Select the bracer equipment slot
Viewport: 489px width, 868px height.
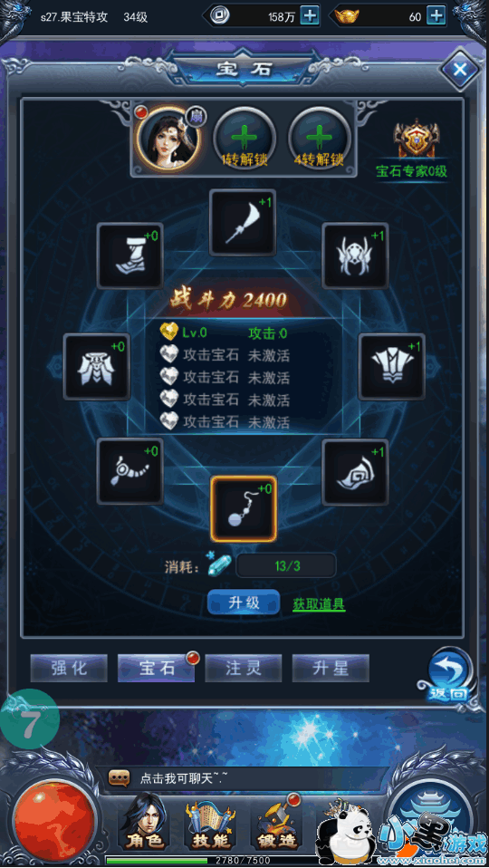coord(356,472)
